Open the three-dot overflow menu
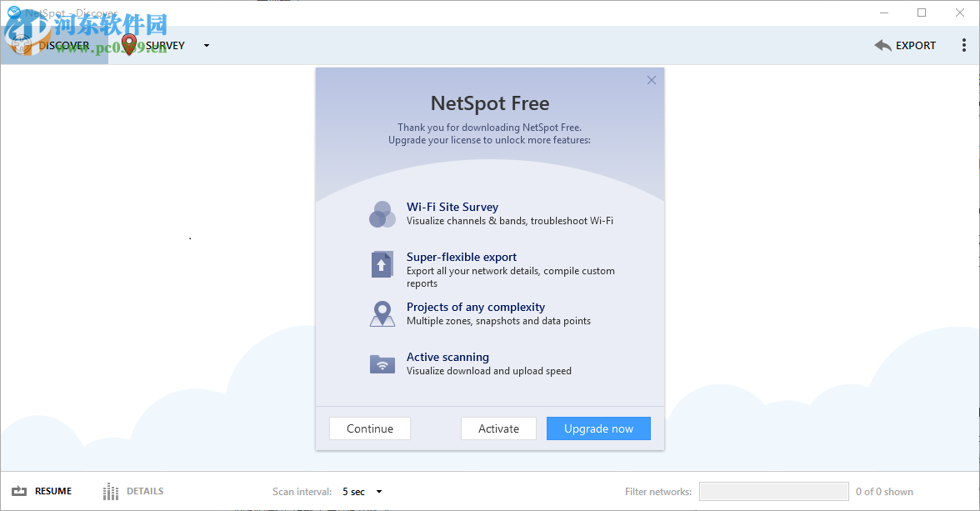The height and width of the screenshot is (511, 980). pos(962,45)
